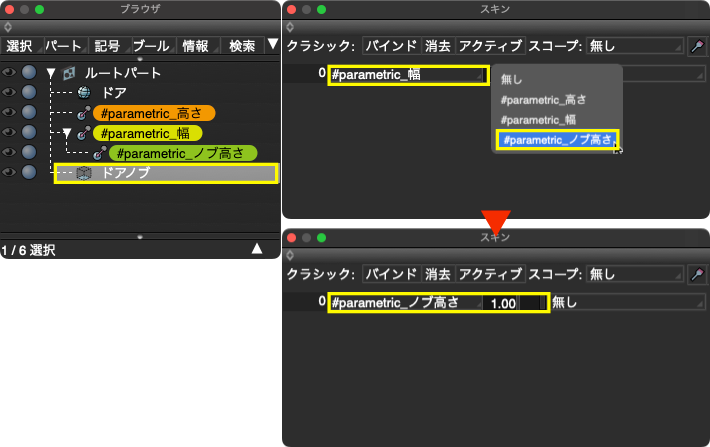Viewport: 710px width, 447px height.
Task: Click render sphere toggle of ルートパート row
Action: point(29,72)
